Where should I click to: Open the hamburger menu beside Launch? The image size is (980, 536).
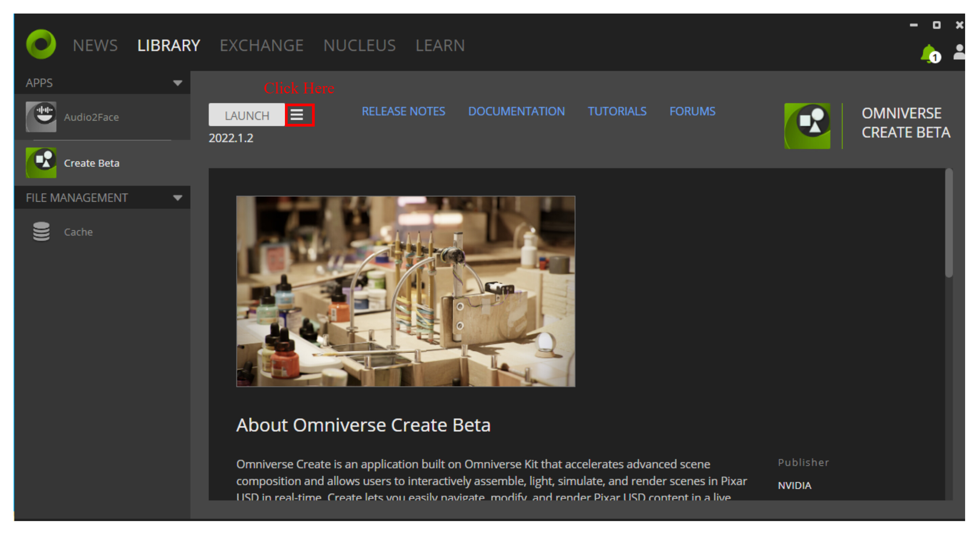pyautogui.click(x=297, y=115)
